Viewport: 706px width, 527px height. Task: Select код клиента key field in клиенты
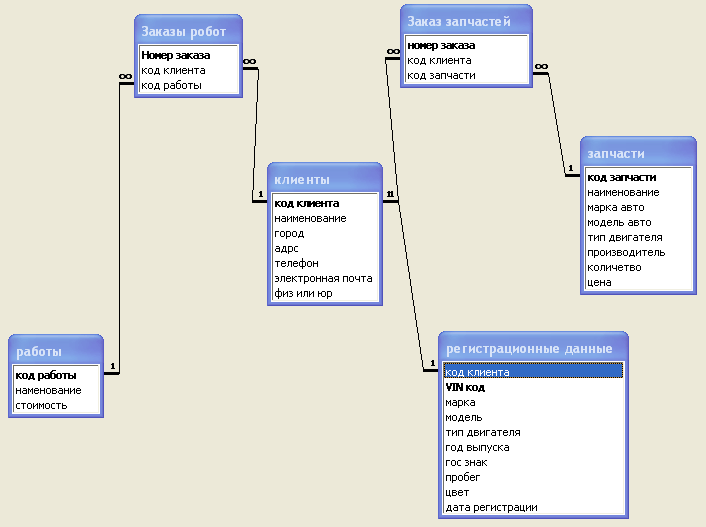pos(325,204)
